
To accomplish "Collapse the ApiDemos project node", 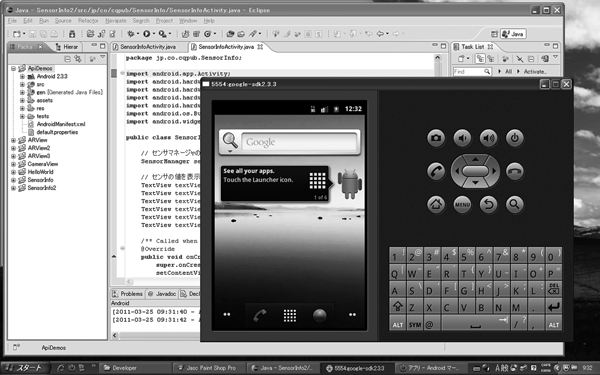I will 13,68.
